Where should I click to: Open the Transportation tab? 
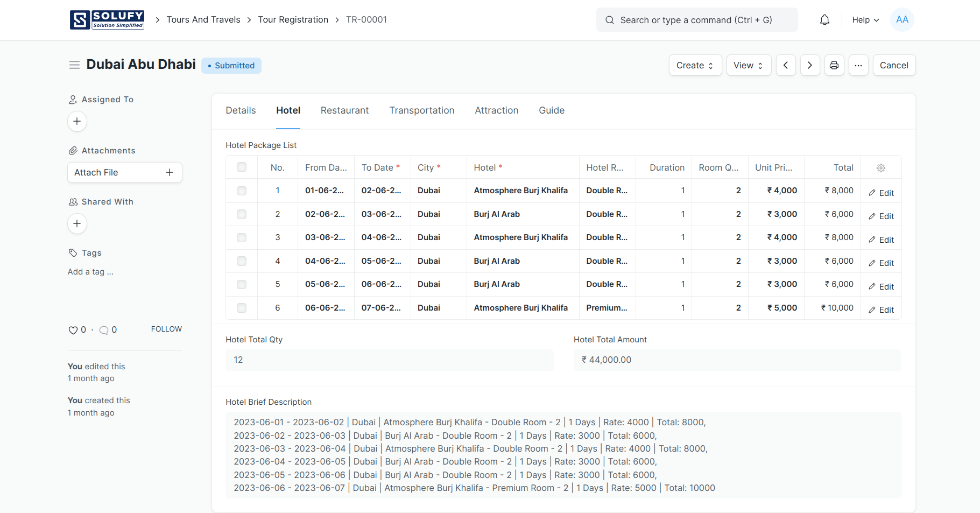tap(422, 110)
